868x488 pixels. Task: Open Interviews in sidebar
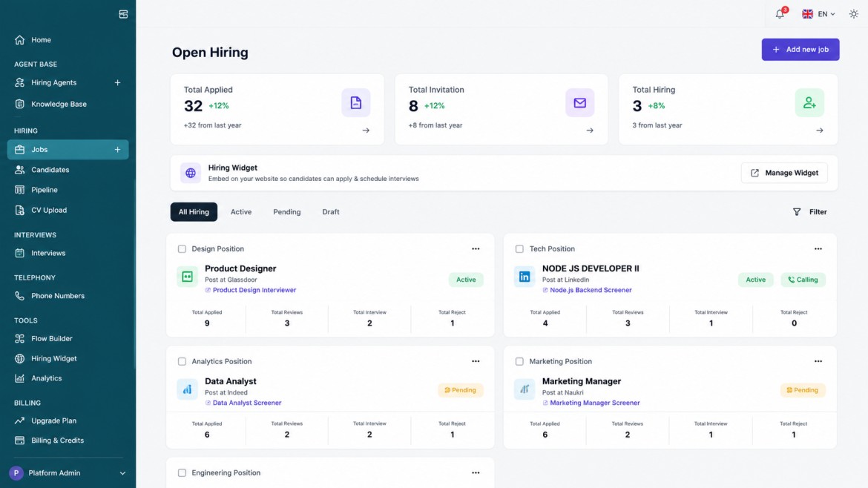coord(68,253)
